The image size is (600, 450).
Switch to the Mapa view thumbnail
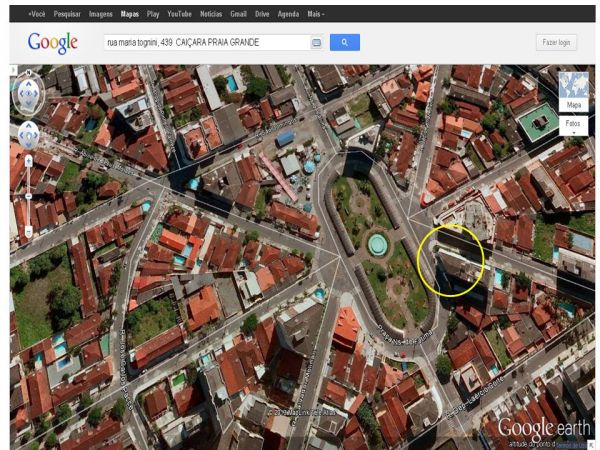tap(574, 92)
